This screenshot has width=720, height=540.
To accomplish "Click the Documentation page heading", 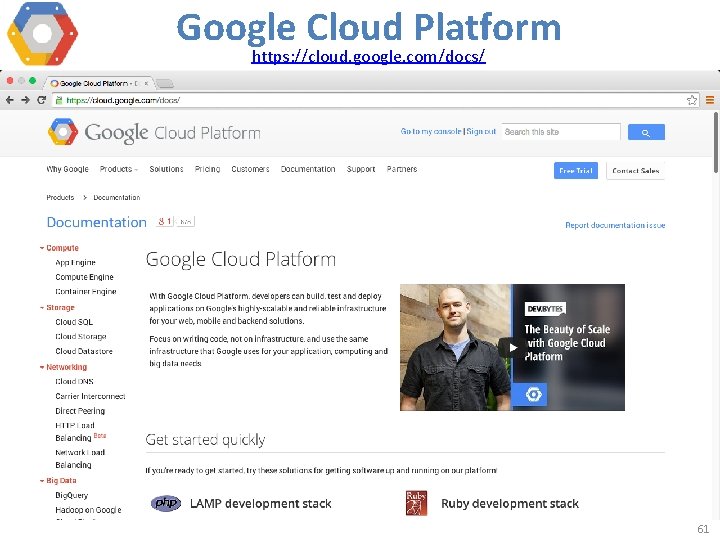I will click(x=96, y=222).
